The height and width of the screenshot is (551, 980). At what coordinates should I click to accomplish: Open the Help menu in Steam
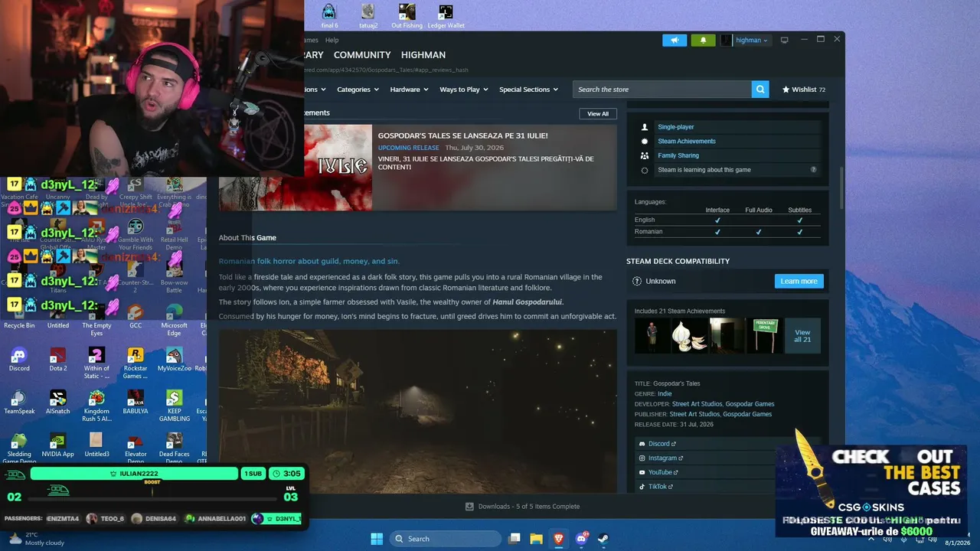[x=332, y=41]
